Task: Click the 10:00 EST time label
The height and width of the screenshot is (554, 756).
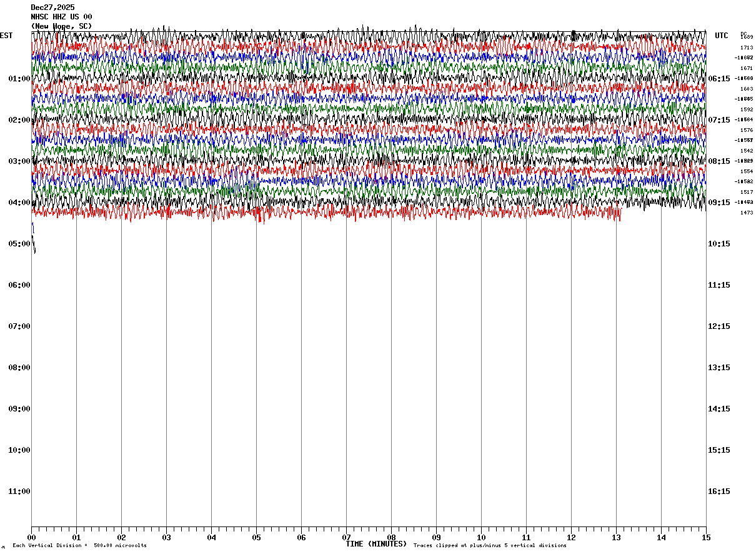Action: pos(19,450)
